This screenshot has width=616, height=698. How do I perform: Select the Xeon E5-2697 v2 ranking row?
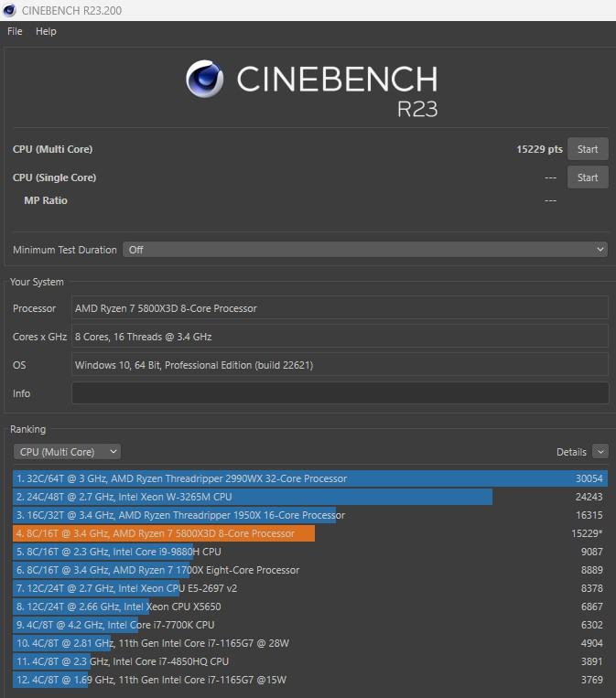click(x=310, y=588)
